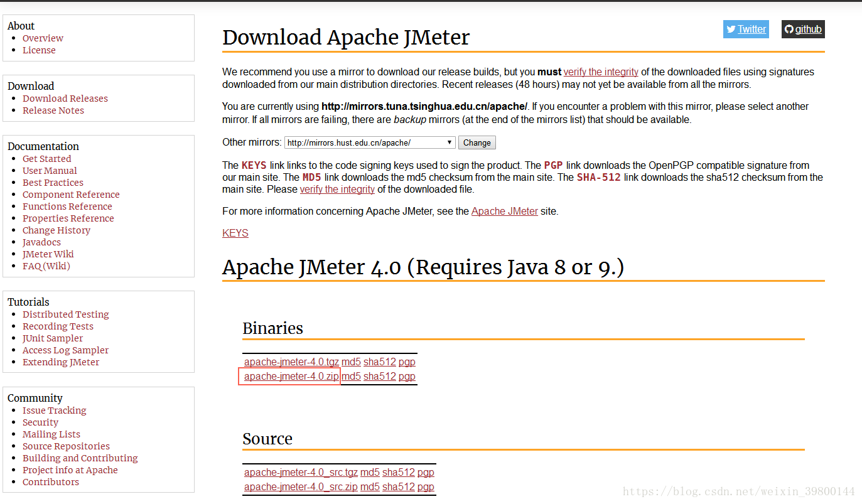Click the 'Download Apache JMeter' heading
Image resolution: width=862 pixels, height=504 pixels.
pos(346,38)
